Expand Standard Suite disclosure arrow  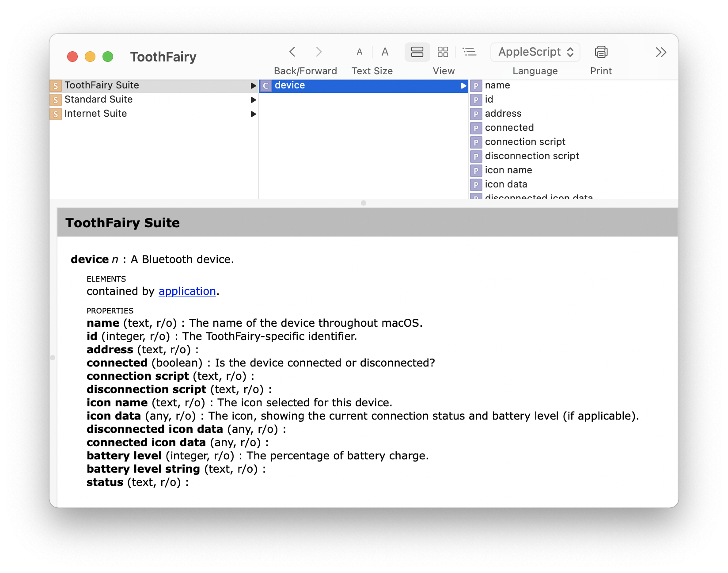[253, 100]
